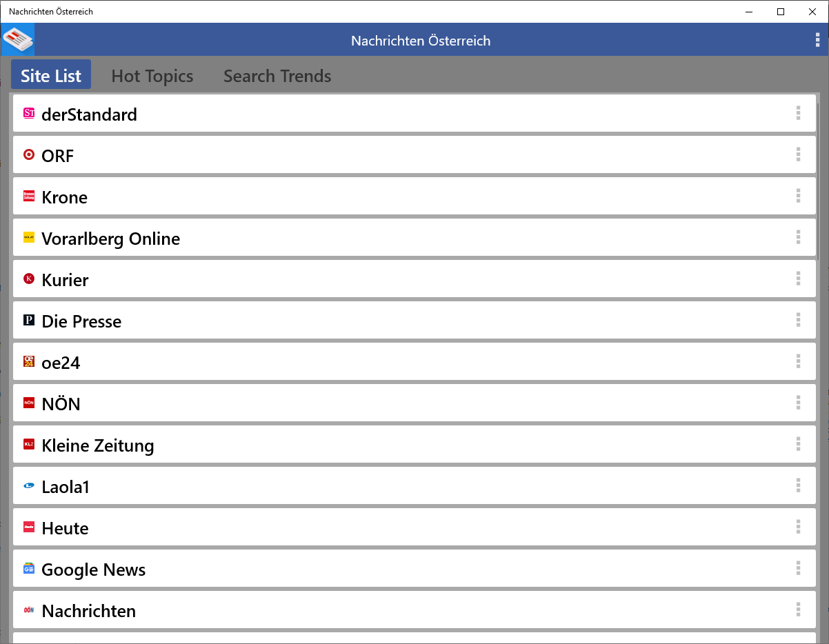Open the Die Presse site

pyautogui.click(x=415, y=320)
